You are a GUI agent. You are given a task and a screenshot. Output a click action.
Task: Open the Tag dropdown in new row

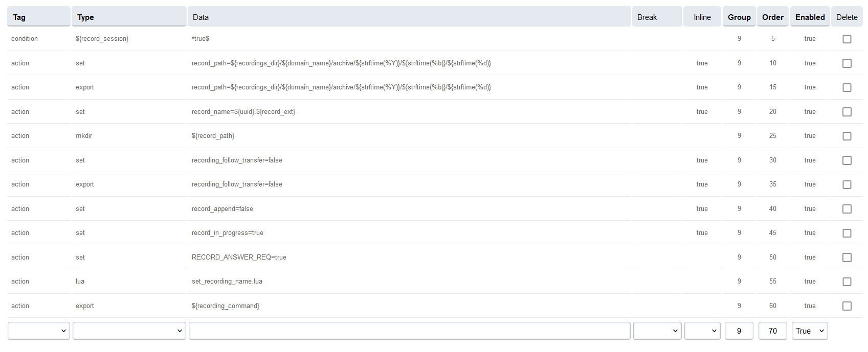click(x=39, y=331)
